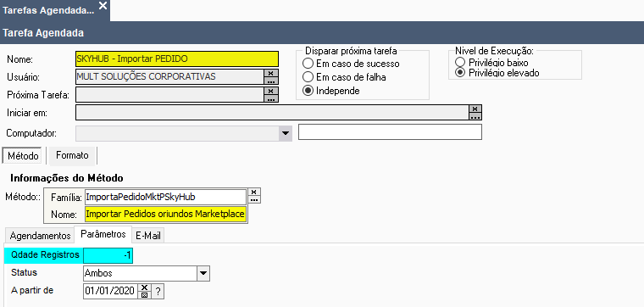Screen dimensions: 644x307
Task: Click the Tarefa Agendada header title
Action: coord(43,33)
